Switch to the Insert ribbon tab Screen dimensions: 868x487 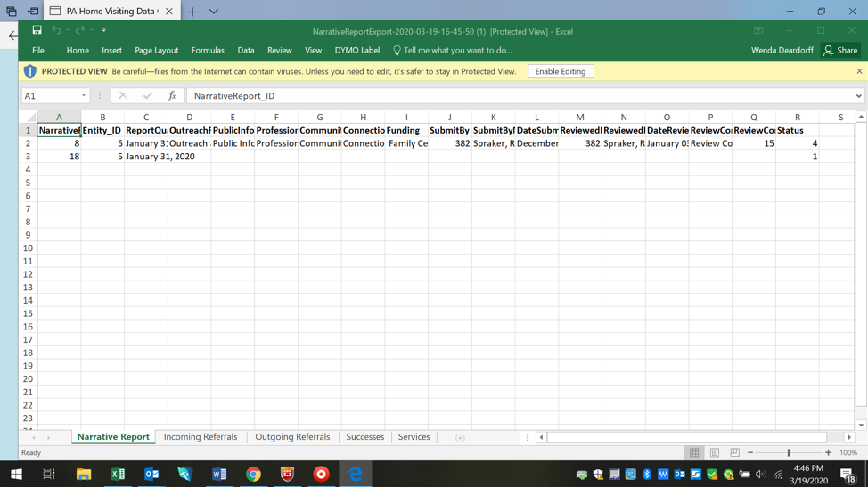111,51
